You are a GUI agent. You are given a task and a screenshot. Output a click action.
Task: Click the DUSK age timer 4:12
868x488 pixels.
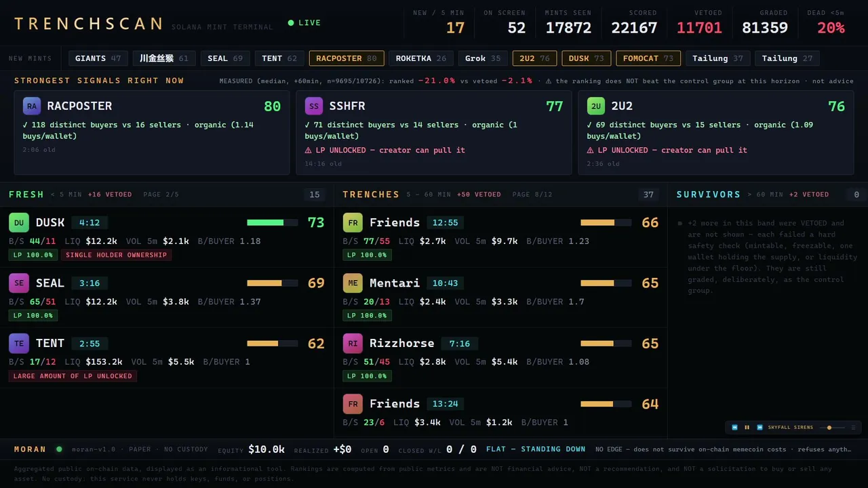(90, 222)
